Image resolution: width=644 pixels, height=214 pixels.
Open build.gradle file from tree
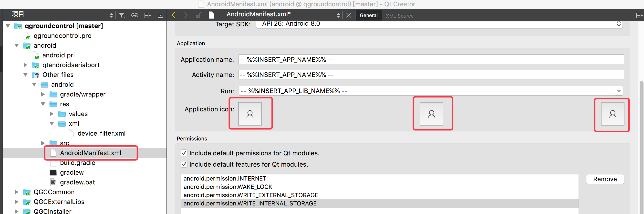pos(77,163)
